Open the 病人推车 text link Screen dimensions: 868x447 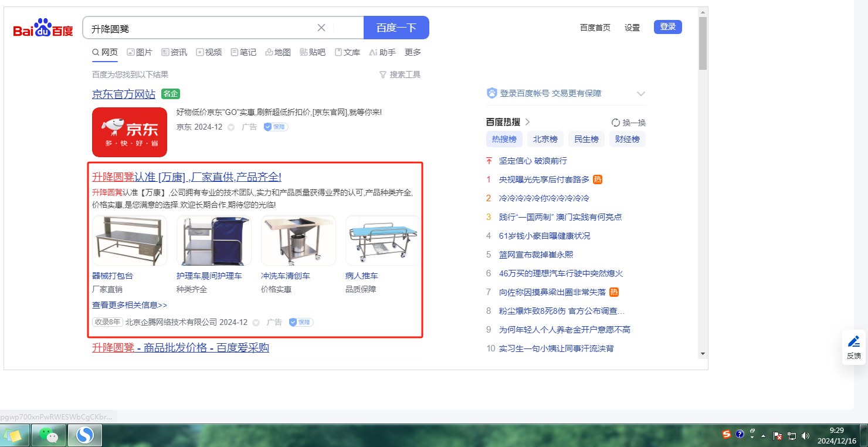(362, 276)
